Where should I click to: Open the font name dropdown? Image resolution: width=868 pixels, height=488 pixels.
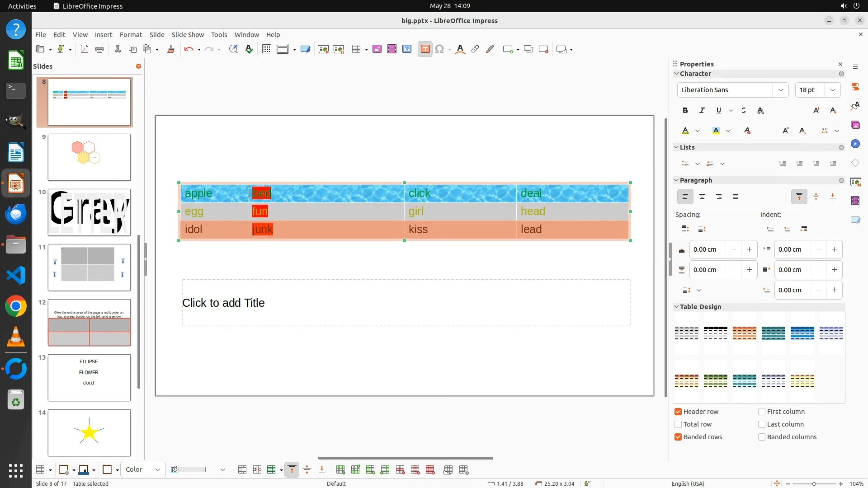[780, 90]
